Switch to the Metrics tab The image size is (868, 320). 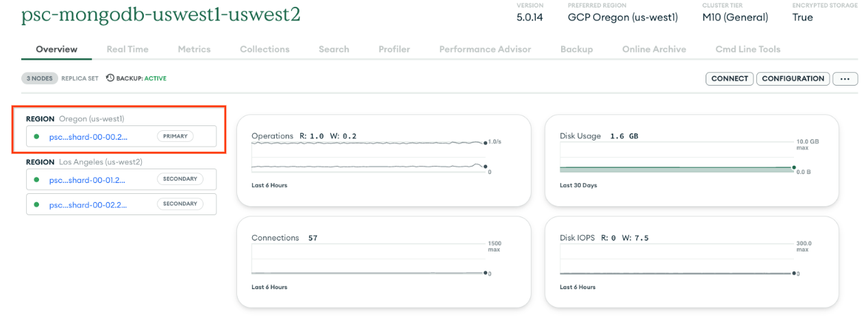[x=194, y=49]
